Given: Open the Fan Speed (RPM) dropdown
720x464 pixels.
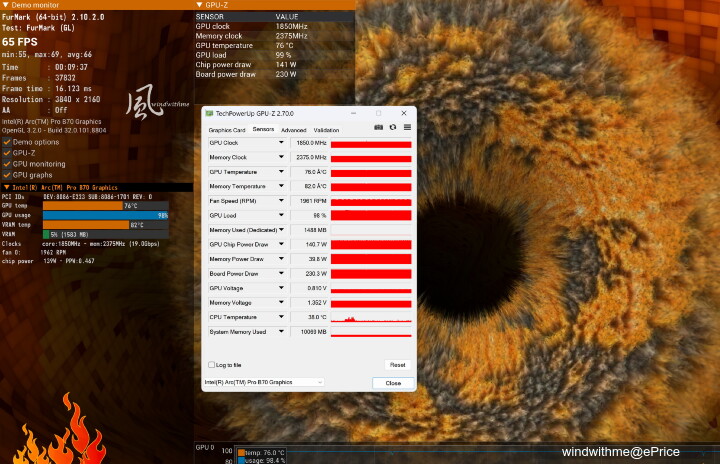Looking at the screenshot, I should tap(281, 201).
